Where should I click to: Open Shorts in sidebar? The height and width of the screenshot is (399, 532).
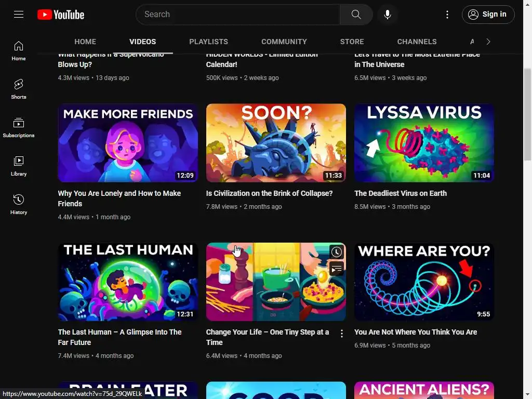tap(19, 89)
